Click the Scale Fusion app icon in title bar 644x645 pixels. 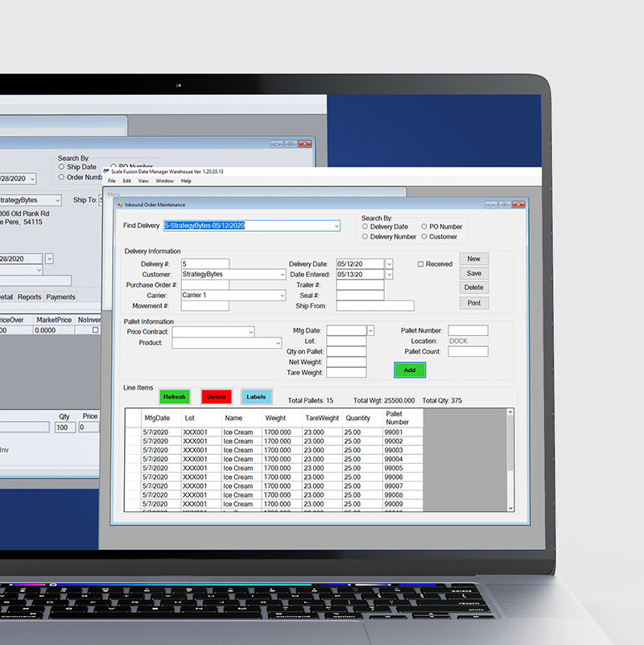coord(106,172)
